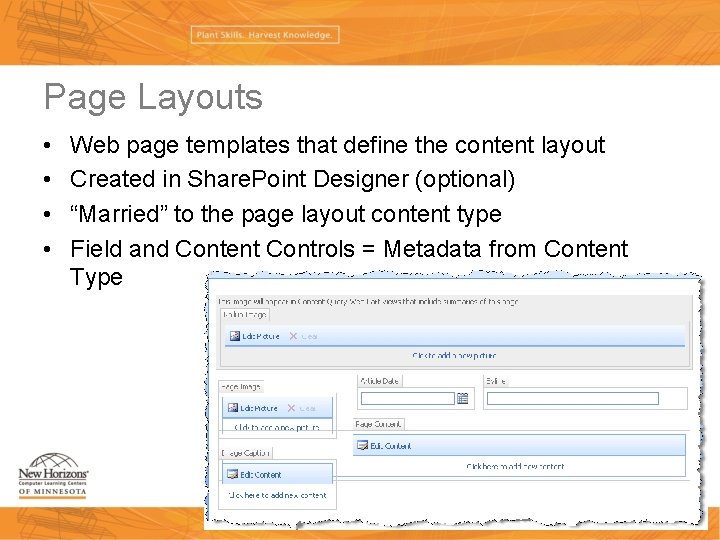Open the Article Date calendar picker icon
The image size is (720, 540).
pos(462,398)
